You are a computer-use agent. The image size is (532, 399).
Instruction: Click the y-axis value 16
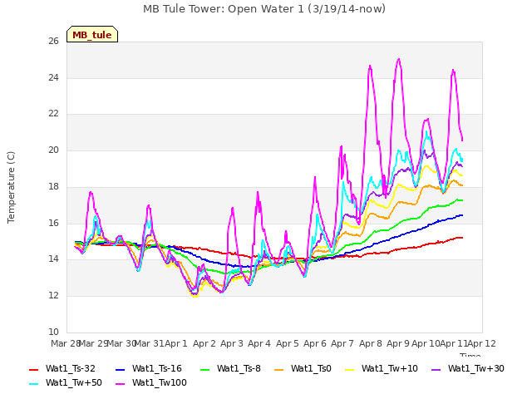(53, 223)
